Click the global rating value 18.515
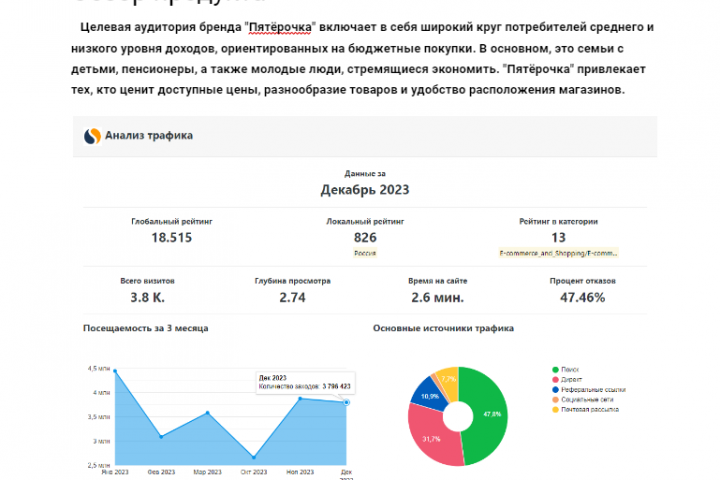This screenshot has height=480, width=720. [x=172, y=237]
